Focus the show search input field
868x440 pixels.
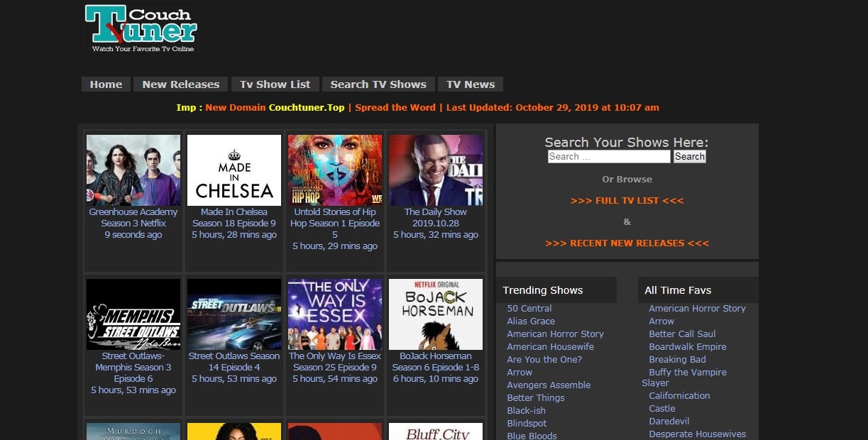[609, 157]
